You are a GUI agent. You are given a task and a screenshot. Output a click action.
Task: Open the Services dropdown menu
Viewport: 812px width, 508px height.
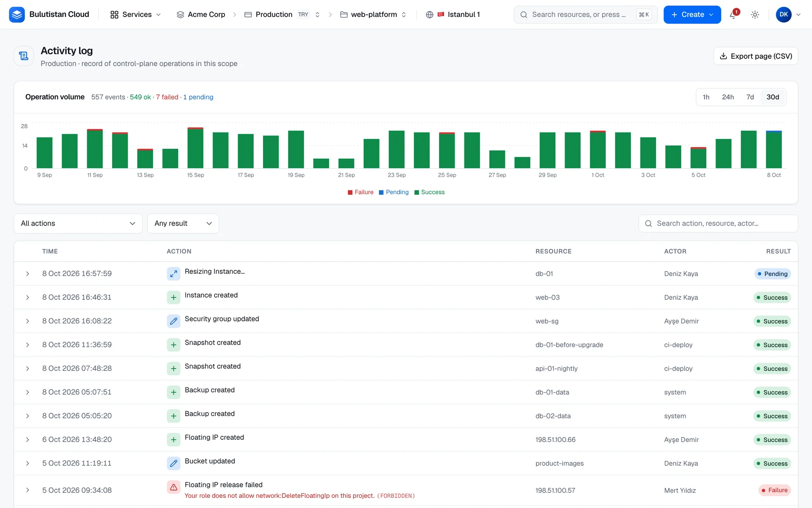click(x=135, y=14)
